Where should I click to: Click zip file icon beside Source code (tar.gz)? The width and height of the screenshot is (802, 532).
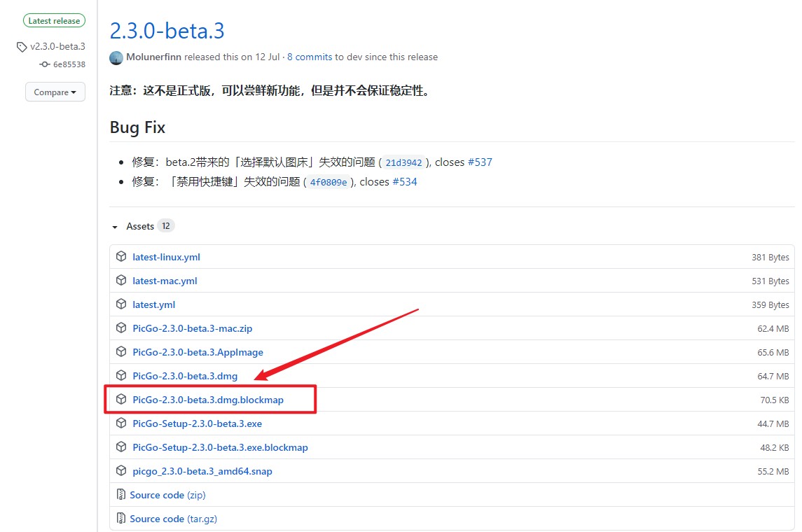(121, 518)
